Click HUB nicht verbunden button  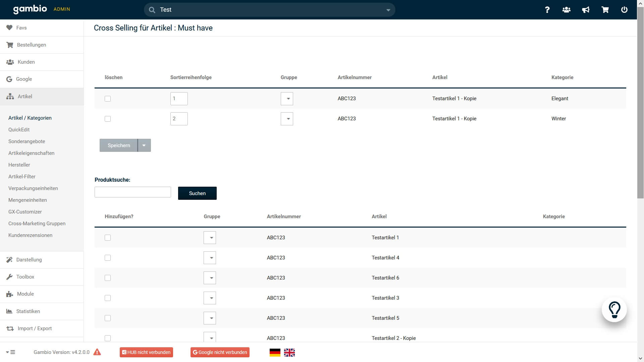146,352
